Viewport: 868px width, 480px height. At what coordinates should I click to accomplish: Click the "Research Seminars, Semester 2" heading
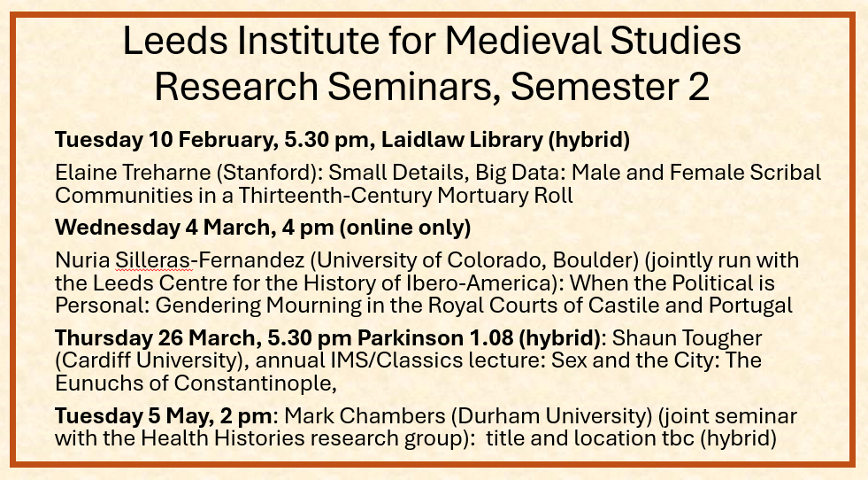click(432, 85)
